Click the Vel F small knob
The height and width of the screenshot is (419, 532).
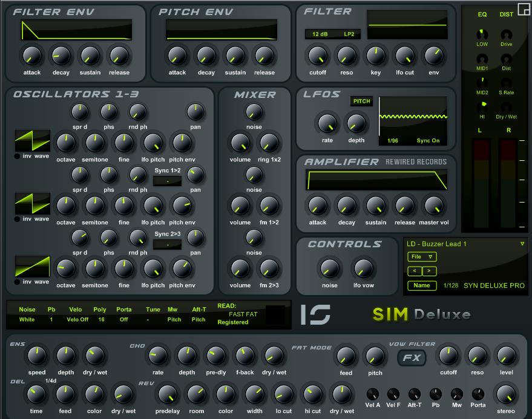pyautogui.click(x=393, y=394)
